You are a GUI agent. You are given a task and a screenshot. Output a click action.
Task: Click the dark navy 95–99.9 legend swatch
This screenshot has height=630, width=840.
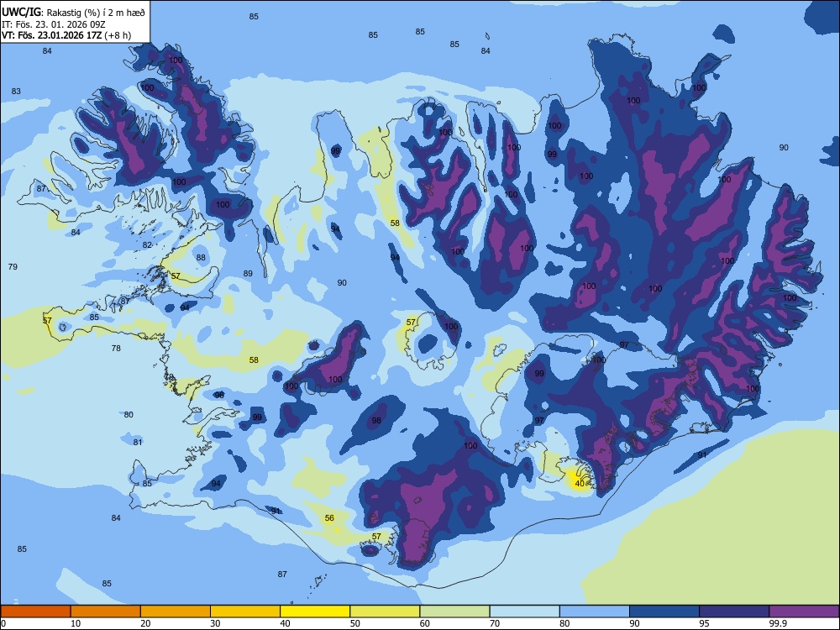(734, 612)
